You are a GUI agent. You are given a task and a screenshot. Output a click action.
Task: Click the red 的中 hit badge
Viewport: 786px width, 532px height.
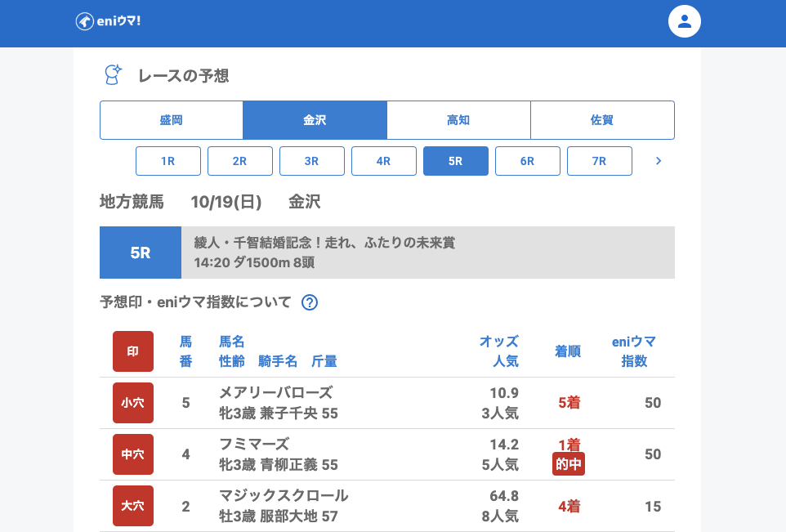(x=569, y=464)
